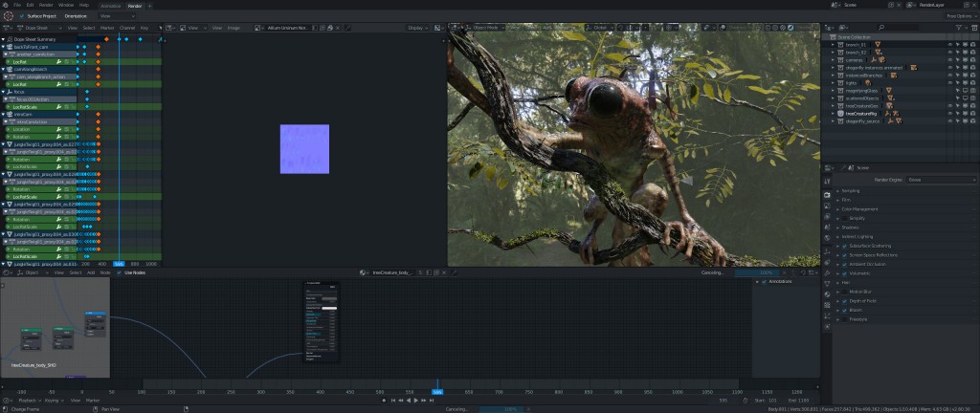Screen dimensions: 980x413
Task: Toggle the Surface Project checkbox
Action: 22,16
